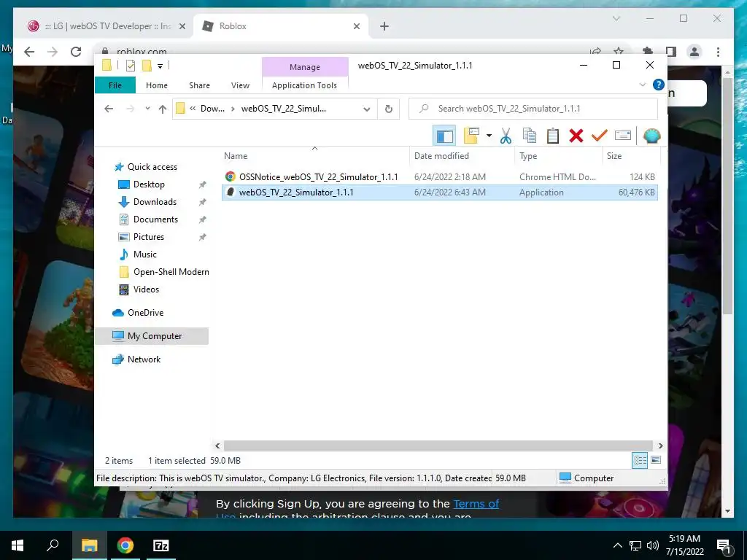Select Network in navigation pane
The image size is (747, 560).
(x=144, y=359)
